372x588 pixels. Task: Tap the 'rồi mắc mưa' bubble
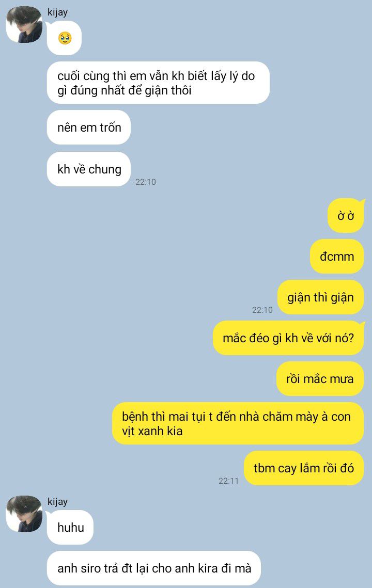tap(320, 379)
